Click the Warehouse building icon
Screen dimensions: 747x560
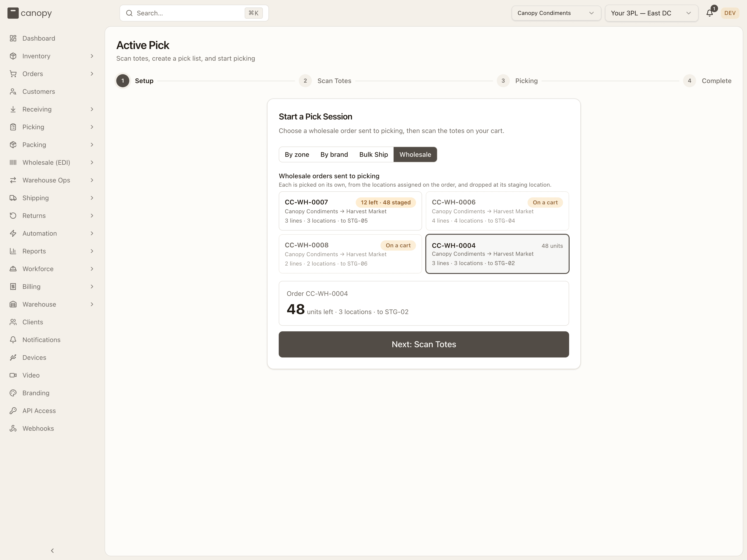(x=13, y=304)
